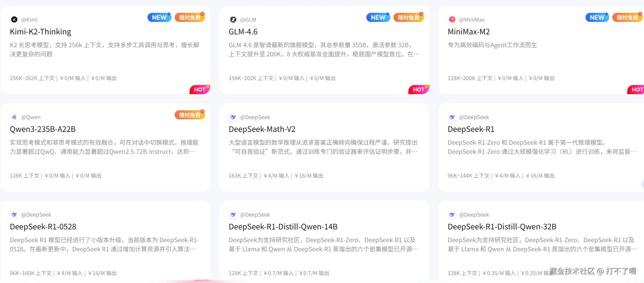
Task: Click the description text under DeepSeek-R1-Distill-Qwen-32B
Action: click(x=542, y=245)
